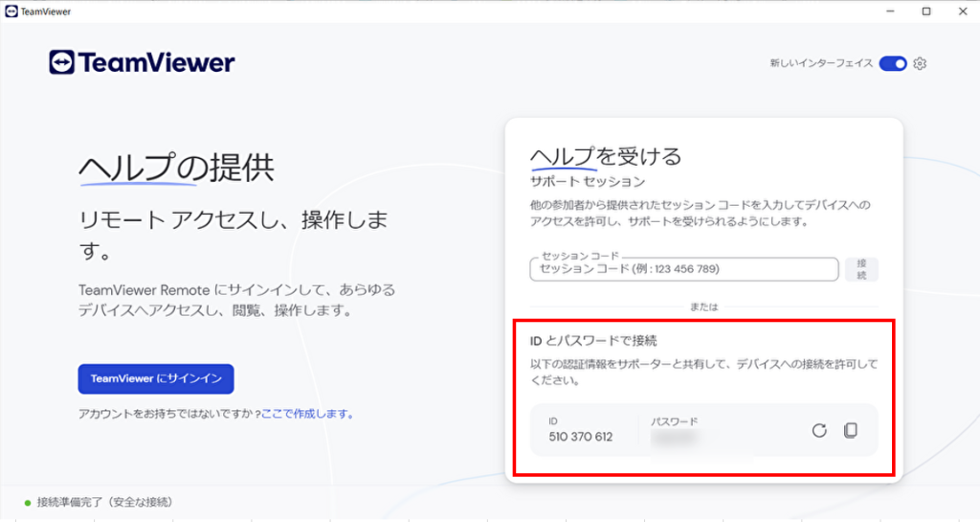Image resolution: width=980 pixels, height=522 pixels.
Task: Toggle the 新しいインターフェイス switch
Action: [892, 63]
